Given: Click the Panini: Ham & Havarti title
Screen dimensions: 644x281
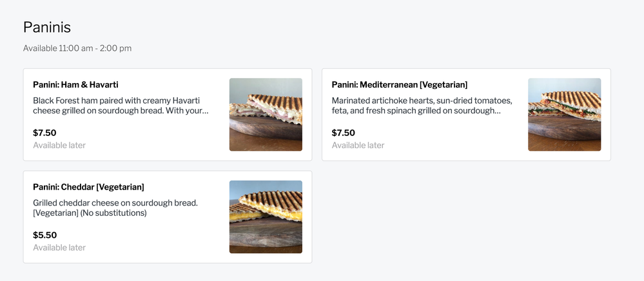Looking at the screenshot, I should point(75,84).
